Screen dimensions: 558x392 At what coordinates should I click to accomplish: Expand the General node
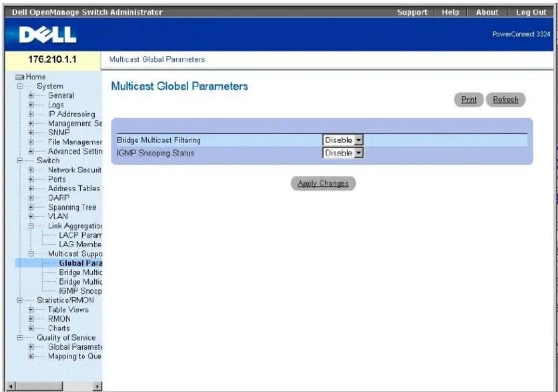tap(32, 95)
